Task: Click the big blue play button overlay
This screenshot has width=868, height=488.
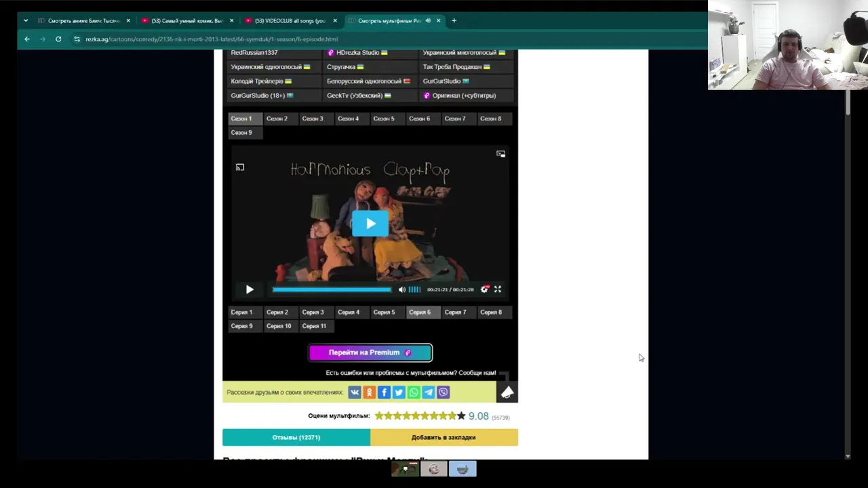Action: tap(370, 224)
